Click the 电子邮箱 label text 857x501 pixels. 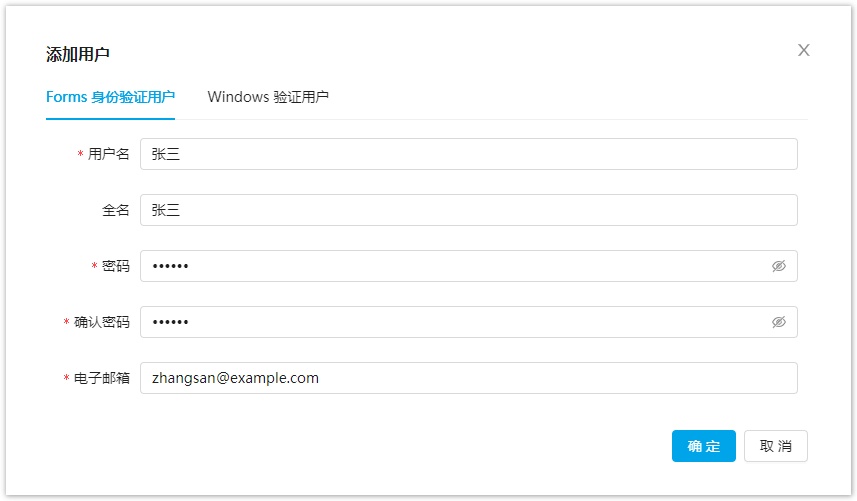click(102, 378)
